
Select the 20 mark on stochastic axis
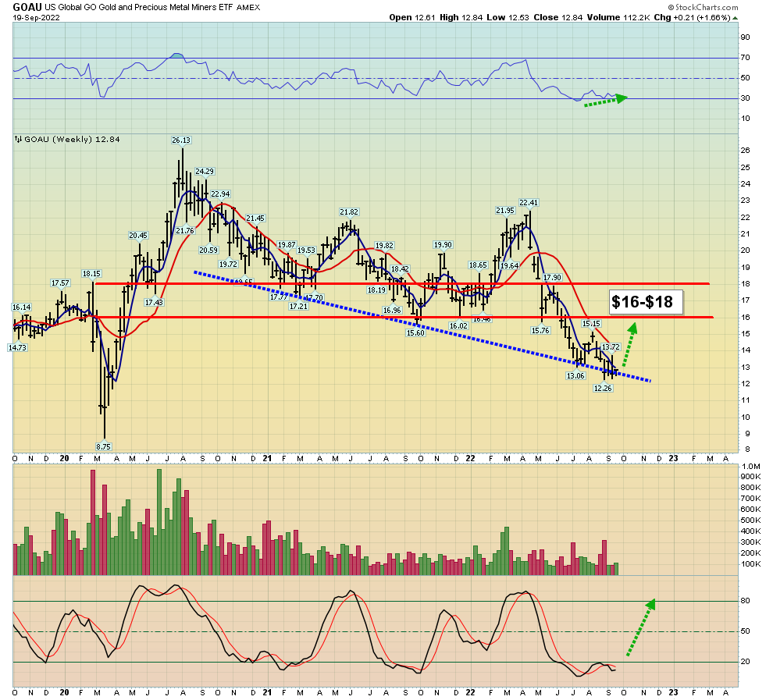(745, 662)
